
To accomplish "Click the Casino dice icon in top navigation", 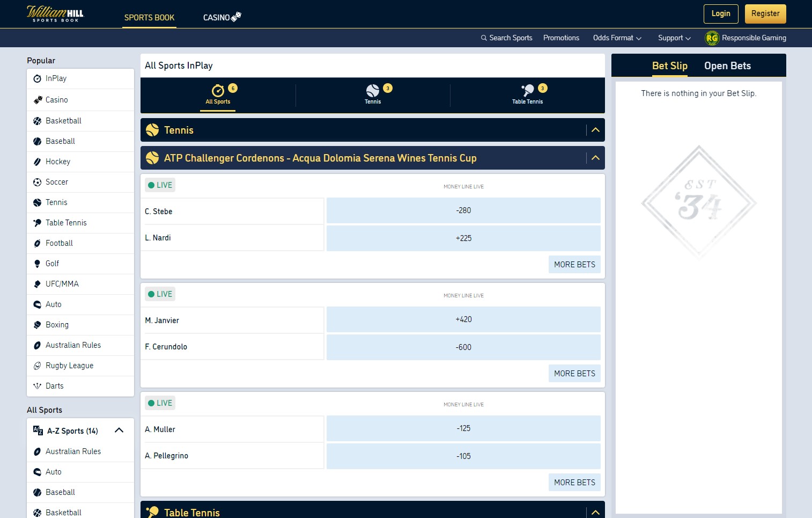I will (x=236, y=17).
